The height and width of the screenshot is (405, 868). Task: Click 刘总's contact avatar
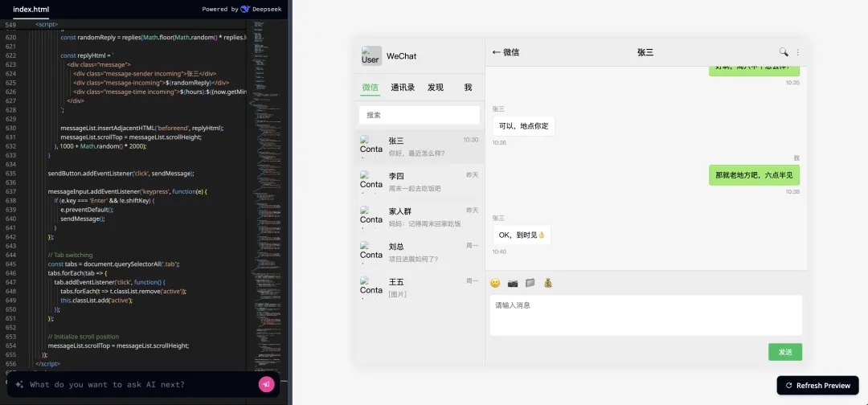coord(371,252)
